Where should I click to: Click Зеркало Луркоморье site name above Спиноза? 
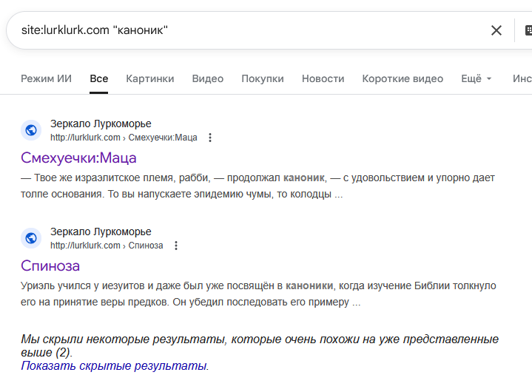pos(101,232)
